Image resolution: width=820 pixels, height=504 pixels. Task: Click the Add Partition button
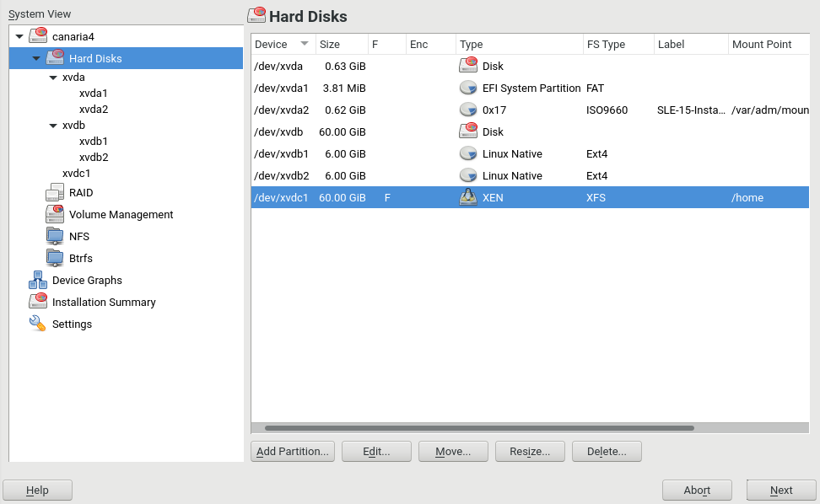[x=293, y=452]
